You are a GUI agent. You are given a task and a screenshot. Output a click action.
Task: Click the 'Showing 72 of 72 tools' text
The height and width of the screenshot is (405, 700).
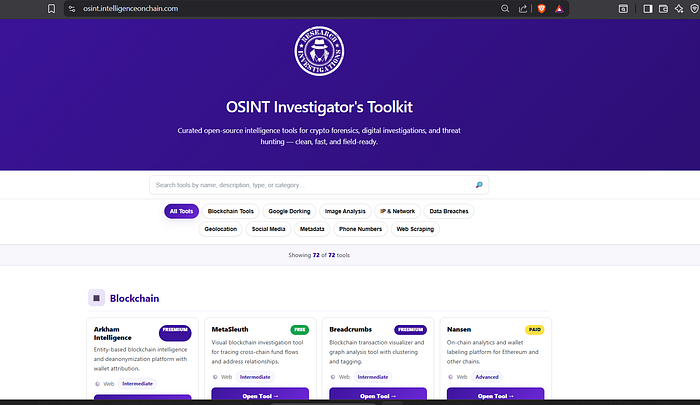319,255
